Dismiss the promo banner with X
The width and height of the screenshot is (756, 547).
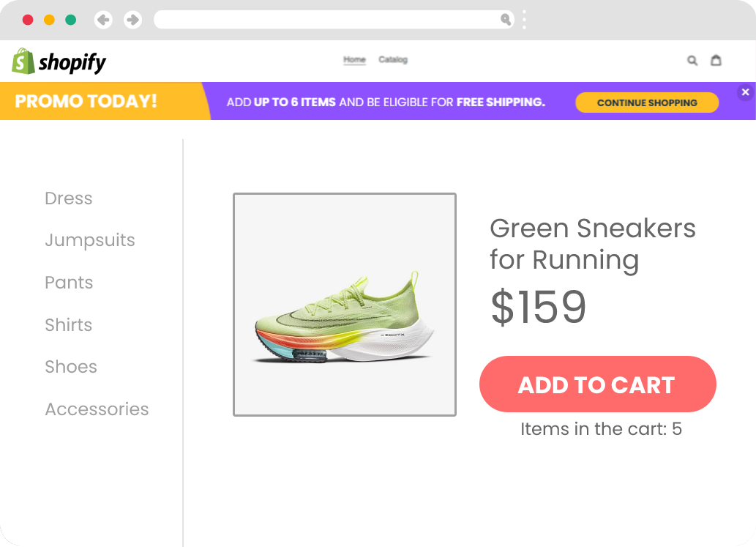point(746,92)
